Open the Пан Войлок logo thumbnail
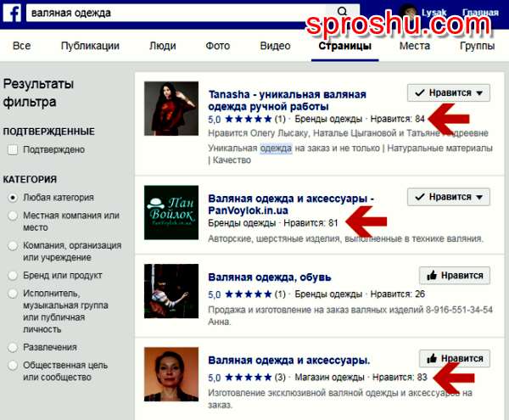This screenshot has width=509, height=420. [x=171, y=213]
